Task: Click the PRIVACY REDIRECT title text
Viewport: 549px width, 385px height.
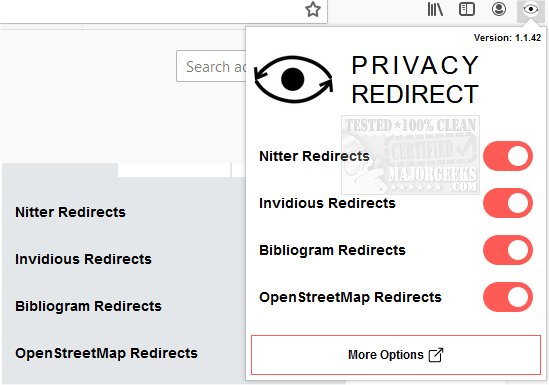Action: point(415,80)
